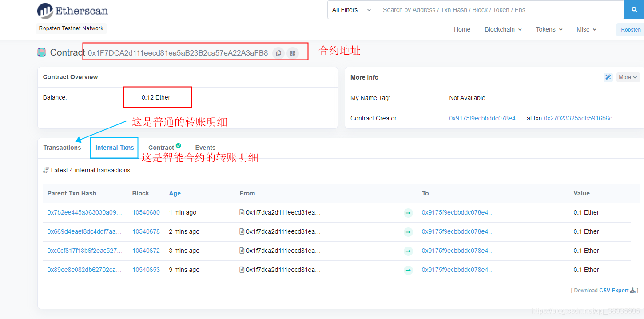Open parent txn 0x669d4eaef8dc4ddf7aa

[84, 231]
